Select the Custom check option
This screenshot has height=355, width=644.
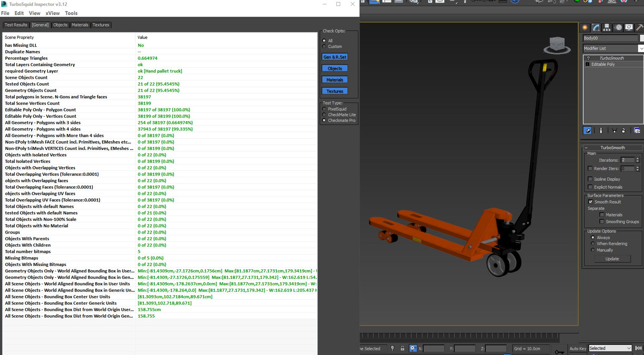click(324, 46)
